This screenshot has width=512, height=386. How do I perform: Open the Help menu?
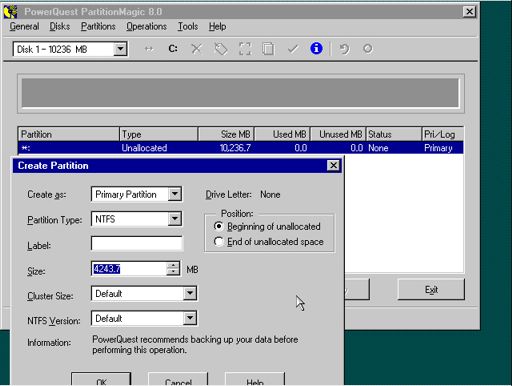pos(217,26)
